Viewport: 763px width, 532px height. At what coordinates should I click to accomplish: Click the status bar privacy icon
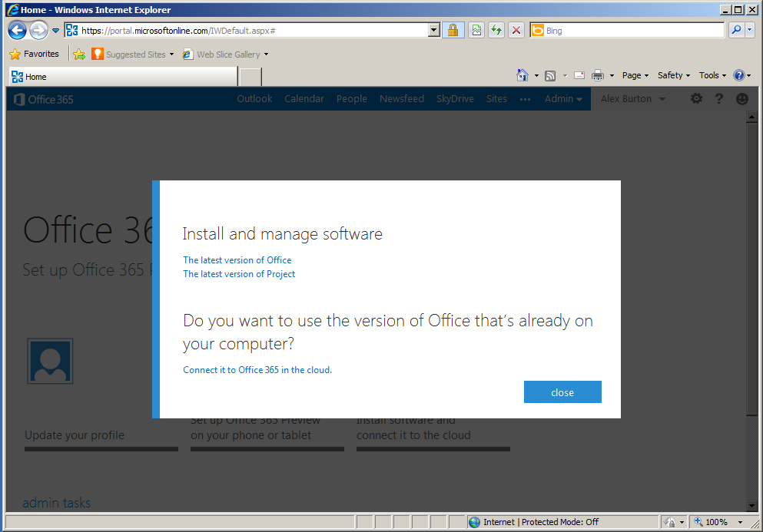coord(670,522)
